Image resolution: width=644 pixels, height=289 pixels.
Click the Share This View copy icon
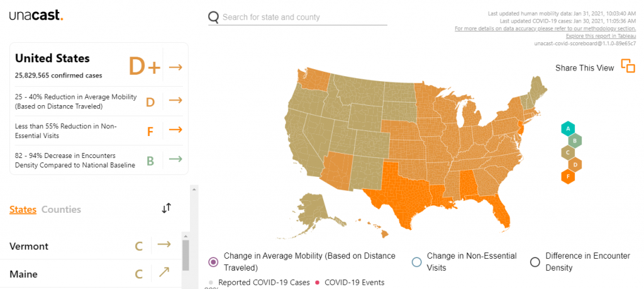pos(628,66)
